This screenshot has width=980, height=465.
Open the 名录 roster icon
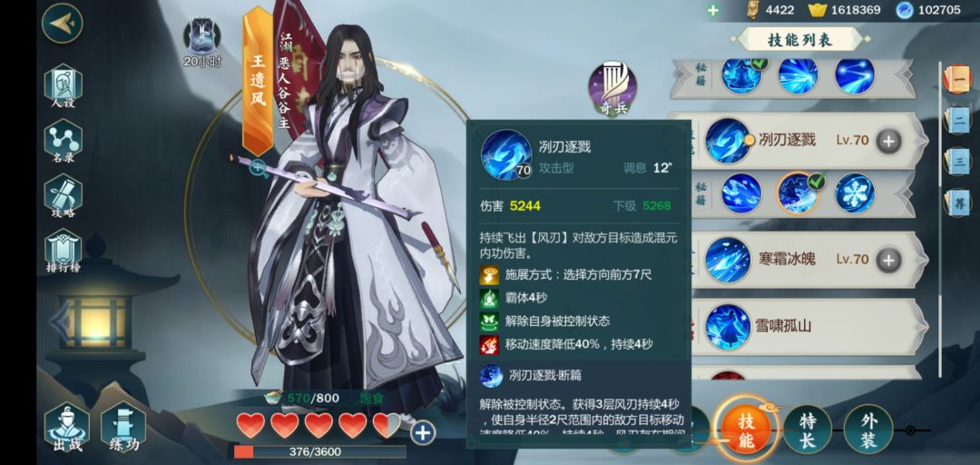pos(64,141)
